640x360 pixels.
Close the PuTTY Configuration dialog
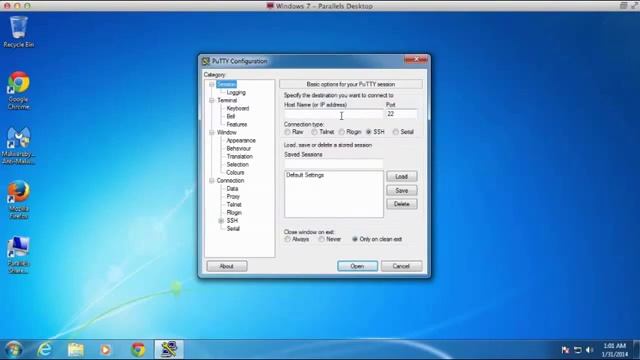(x=416, y=60)
